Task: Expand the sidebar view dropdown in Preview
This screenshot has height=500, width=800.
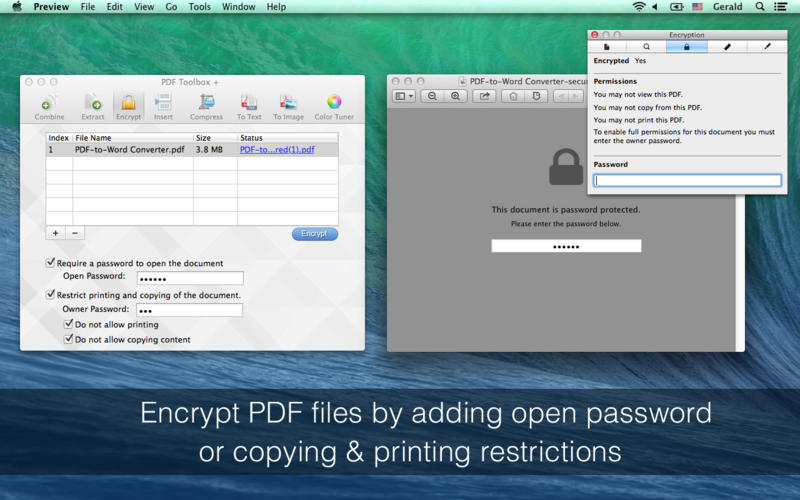Action: tap(404, 96)
